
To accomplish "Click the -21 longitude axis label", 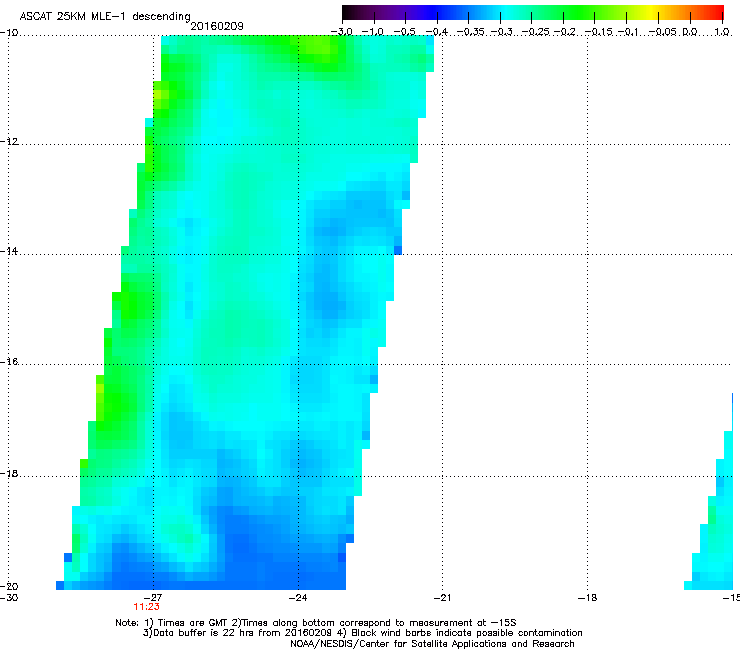I will (x=442, y=598).
